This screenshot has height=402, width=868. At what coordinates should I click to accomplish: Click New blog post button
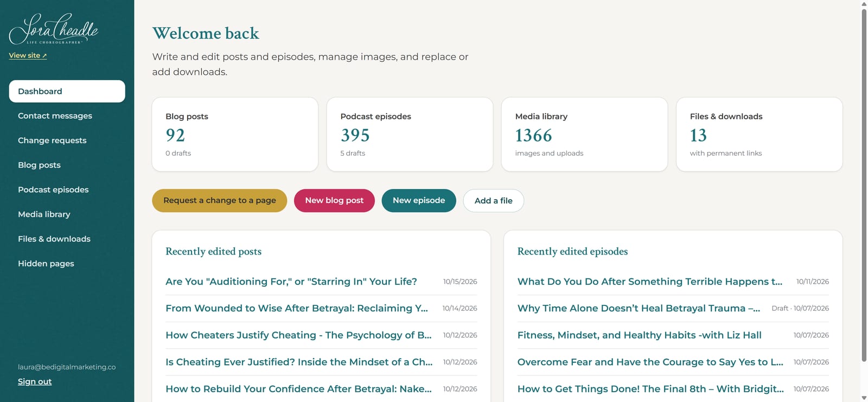(334, 201)
